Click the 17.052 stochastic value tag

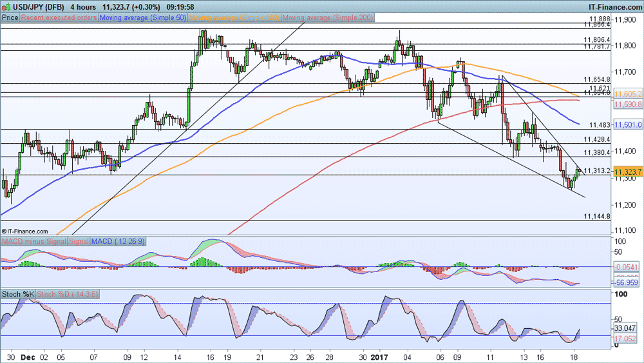coord(625,338)
